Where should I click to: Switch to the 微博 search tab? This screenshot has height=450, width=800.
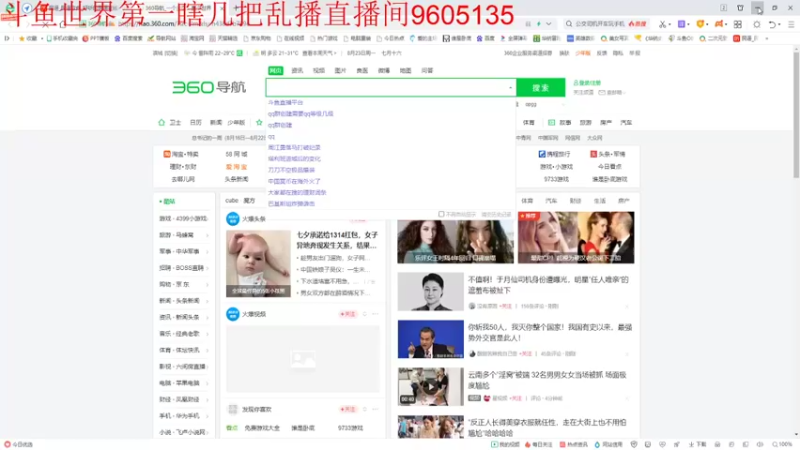pyautogui.click(x=384, y=70)
